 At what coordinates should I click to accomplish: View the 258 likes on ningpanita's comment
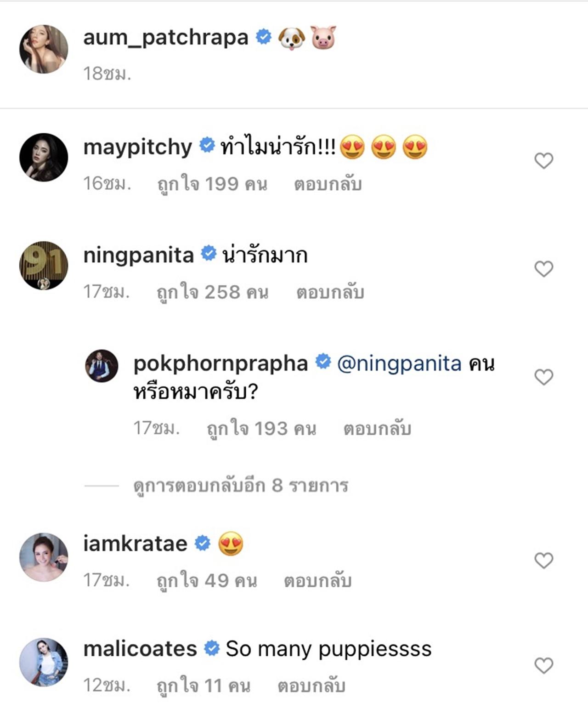tap(212, 292)
